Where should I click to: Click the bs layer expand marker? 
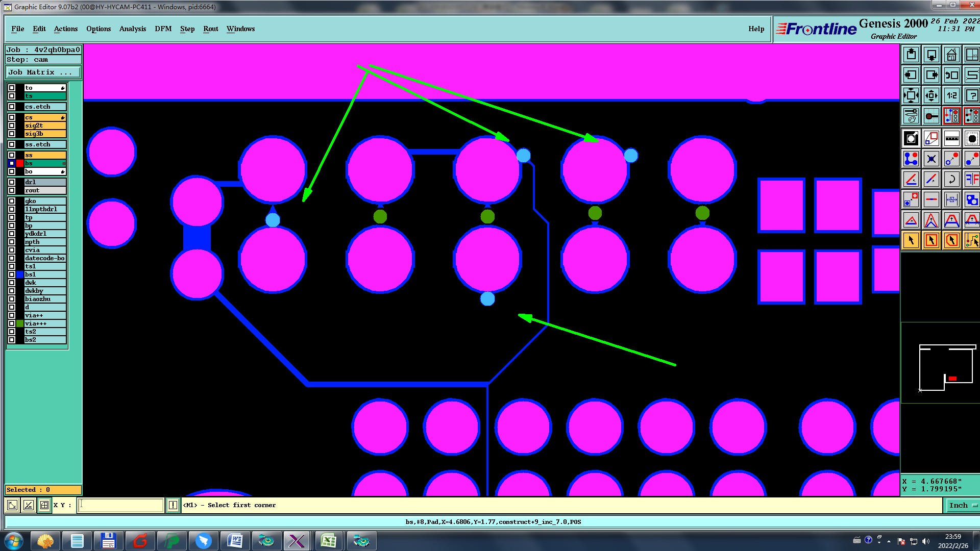[x=64, y=163]
